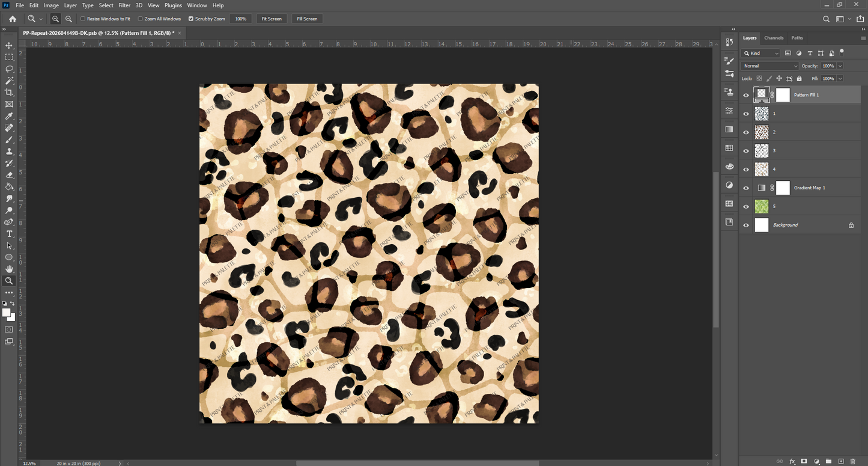The width and height of the screenshot is (868, 466).
Task: Click the Zoom Out magnifier option
Action: 68,19
